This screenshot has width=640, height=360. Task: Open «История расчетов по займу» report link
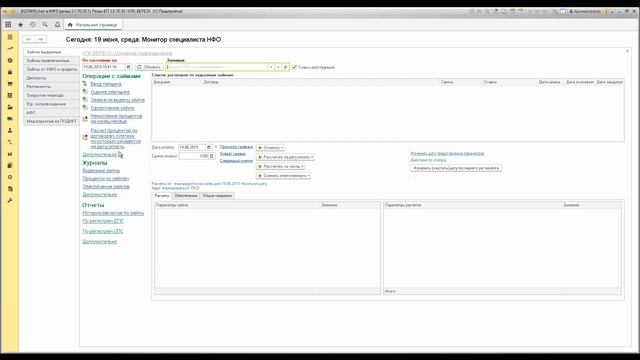pyautogui.click(x=113, y=213)
